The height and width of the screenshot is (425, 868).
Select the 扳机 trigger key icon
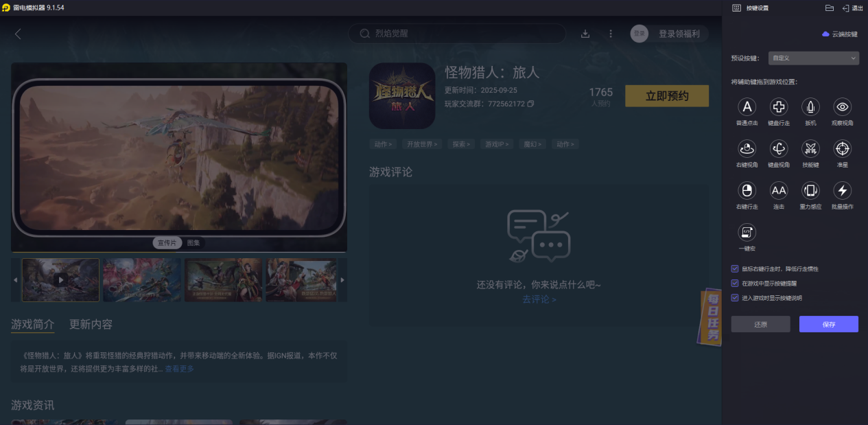(810, 106)
